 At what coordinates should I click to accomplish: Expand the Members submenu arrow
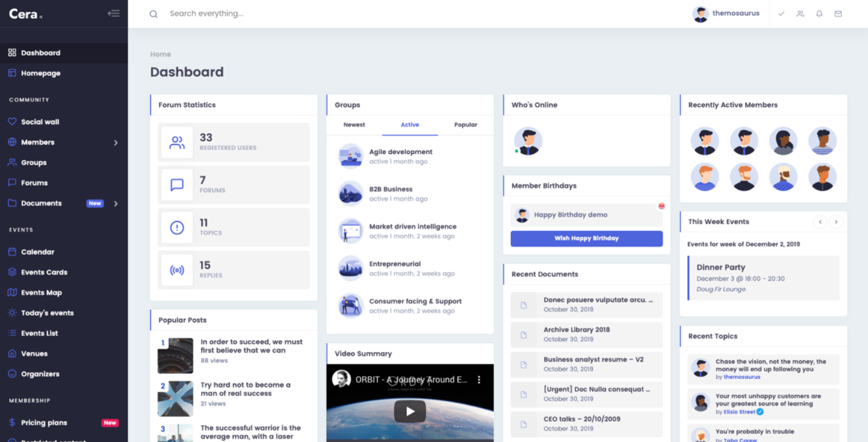(116, 143)
